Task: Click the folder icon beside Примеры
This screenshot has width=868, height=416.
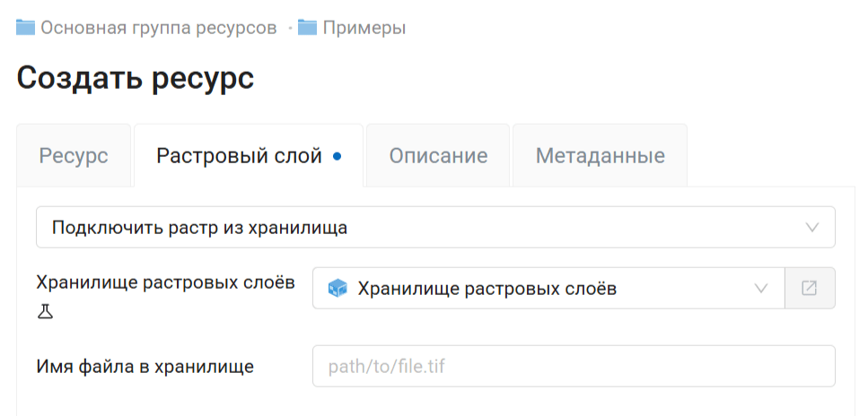Action: (308, 28)
